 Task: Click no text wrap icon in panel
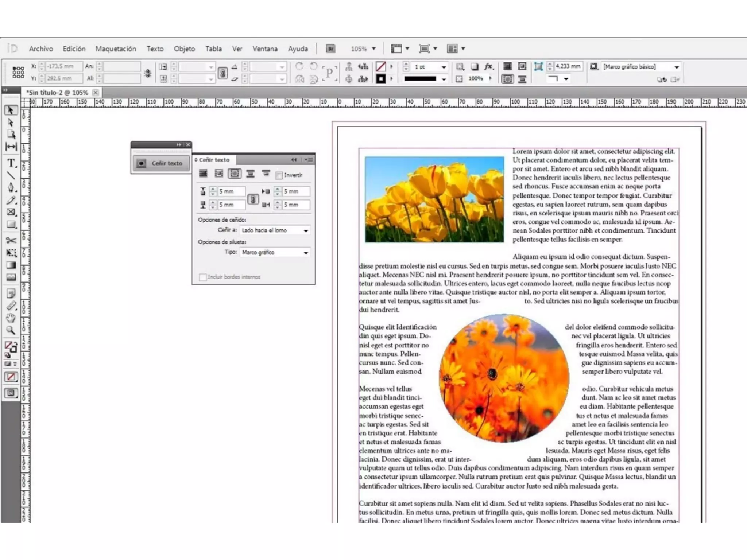(203, 174)
